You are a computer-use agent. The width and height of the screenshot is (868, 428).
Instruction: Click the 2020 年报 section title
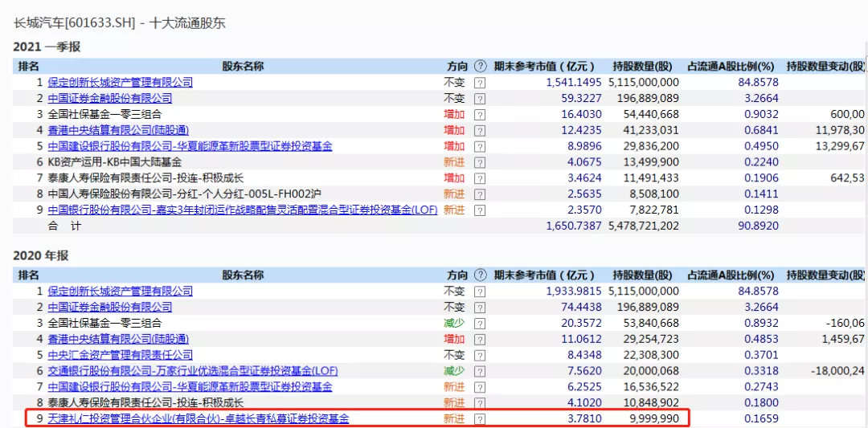pos(41,255)
